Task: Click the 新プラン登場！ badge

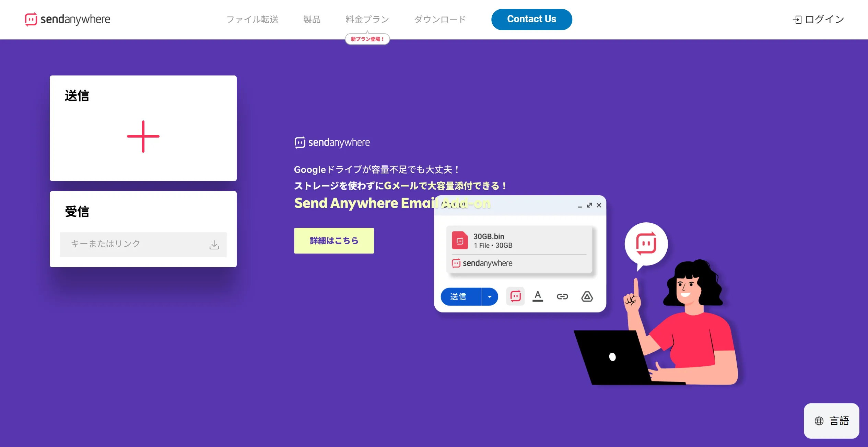Action: tap(367, 39)
